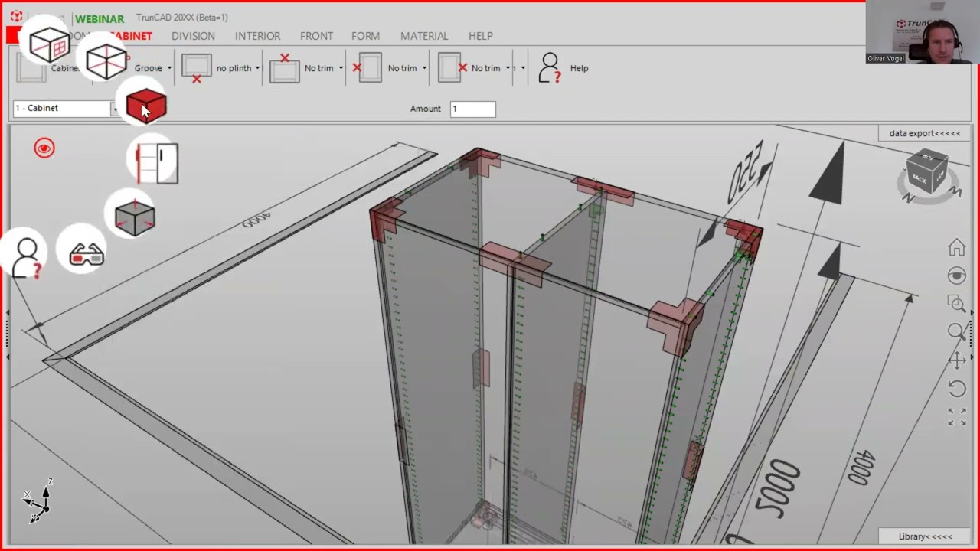Image resolution: width=980 pixels, height=551 pixels.
Task: Click the left-side No trim icon
Action: [368, 68]
